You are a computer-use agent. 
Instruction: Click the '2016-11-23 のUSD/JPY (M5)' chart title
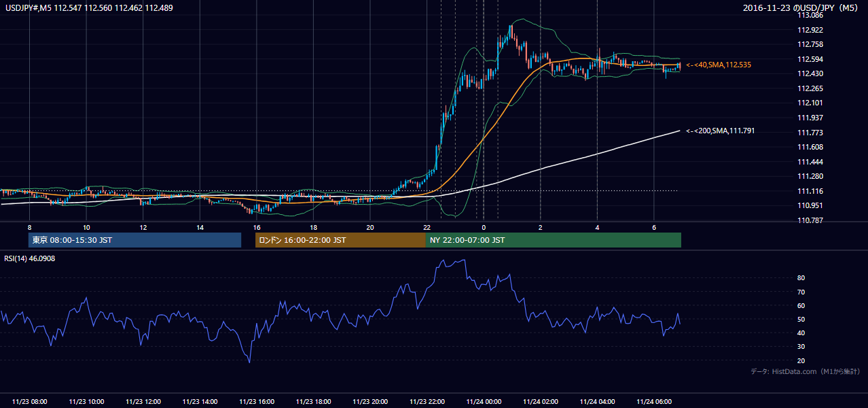click(x=801, y=8)
